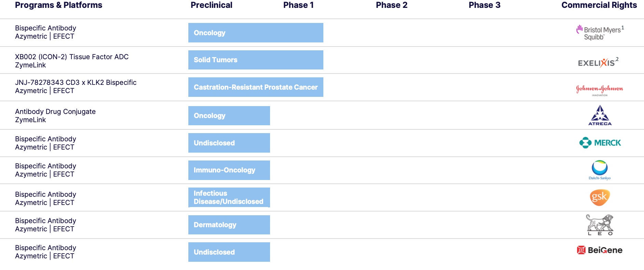
Task: Select the Infectious Disease/Undisclosed bar
Action: 229,197
